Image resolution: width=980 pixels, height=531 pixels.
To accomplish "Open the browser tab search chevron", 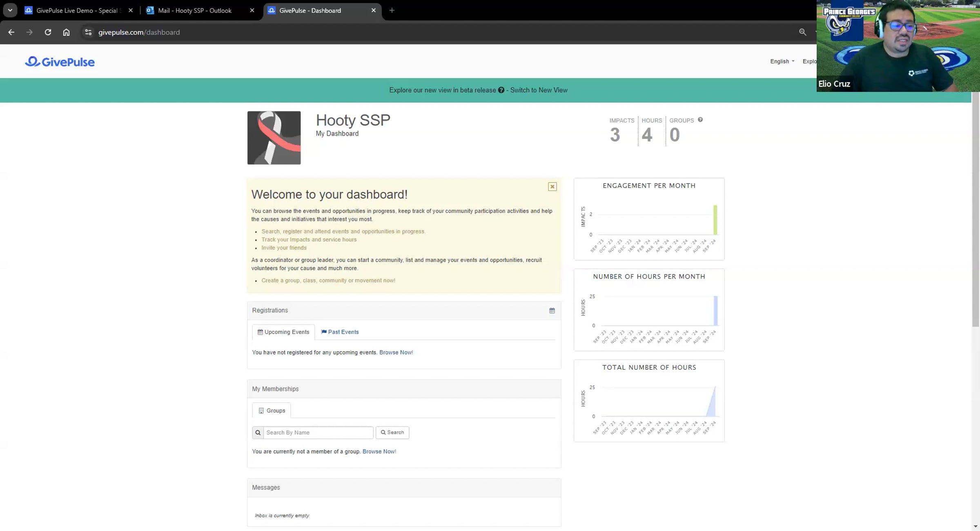I will click(10, 10).
